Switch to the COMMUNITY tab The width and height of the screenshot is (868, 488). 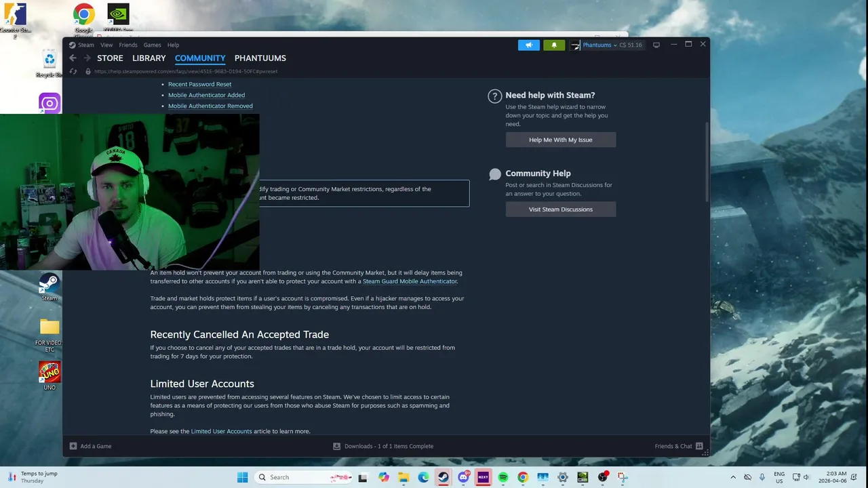click(200, 58)
